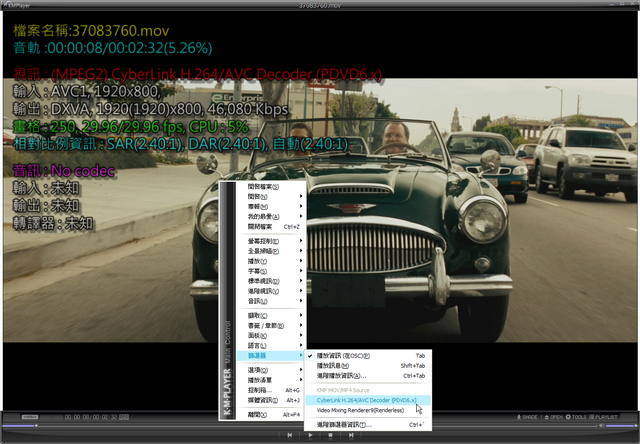Mute audio via the speaker icon
This screenshot has width=640, height=444.
tap(601, 426)
